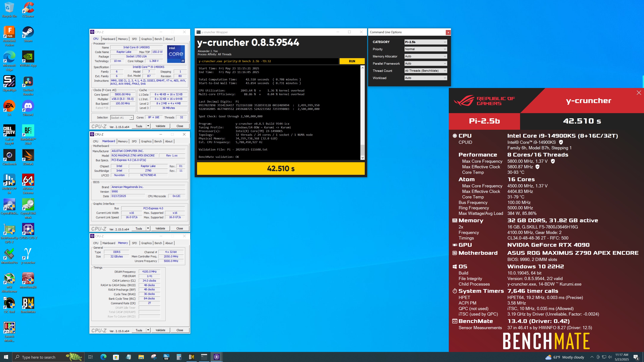Open HWiNFO 64 desktop icon
Image resolution: width=644 pixels, height=362 pixels.
tap(9, 184)
